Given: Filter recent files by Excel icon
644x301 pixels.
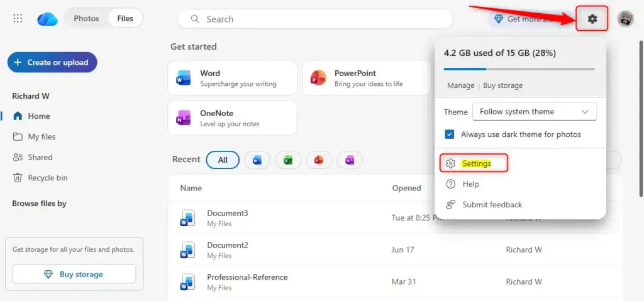Looking at the screenshot, I should (x=288, y=160).
